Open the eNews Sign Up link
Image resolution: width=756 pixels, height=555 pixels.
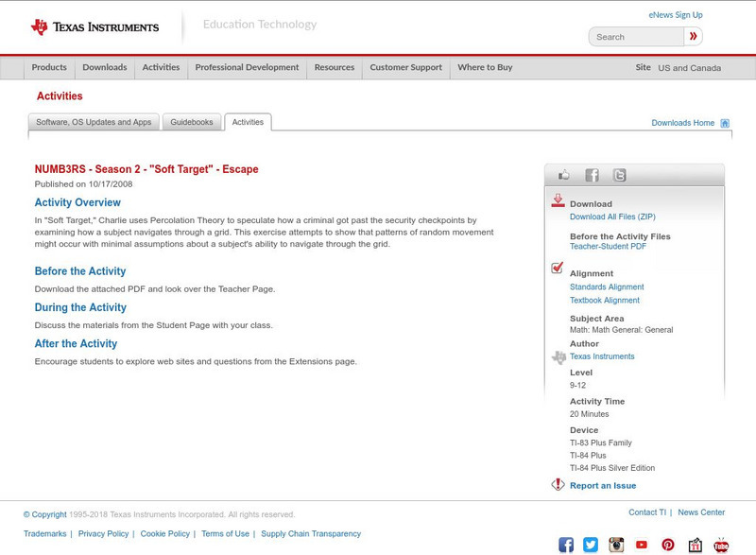676,15
